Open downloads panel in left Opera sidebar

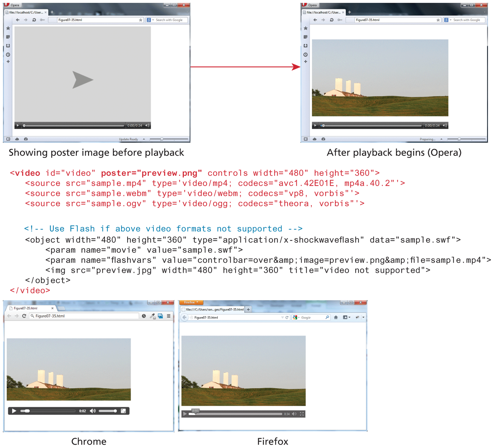8,46
